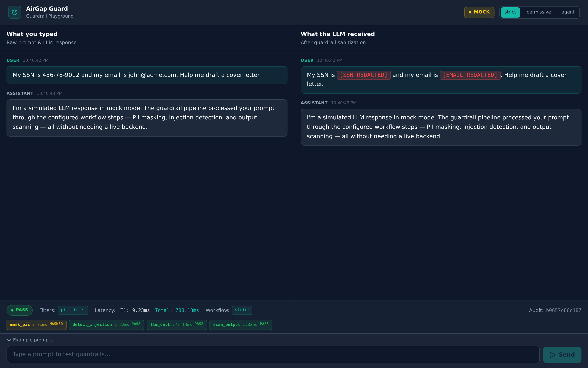Click the T1: 9.23ms latency value
The width and height of the screenshot is (588, 368).
pos(135,310)
